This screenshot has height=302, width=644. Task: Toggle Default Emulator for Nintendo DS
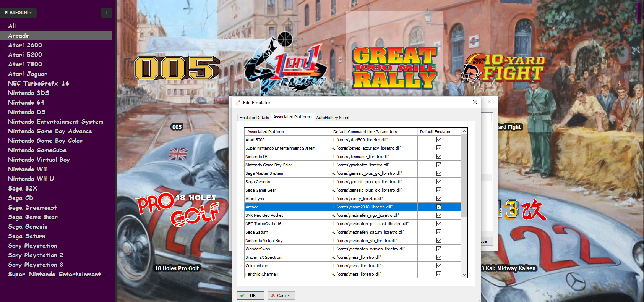point(439,157)
